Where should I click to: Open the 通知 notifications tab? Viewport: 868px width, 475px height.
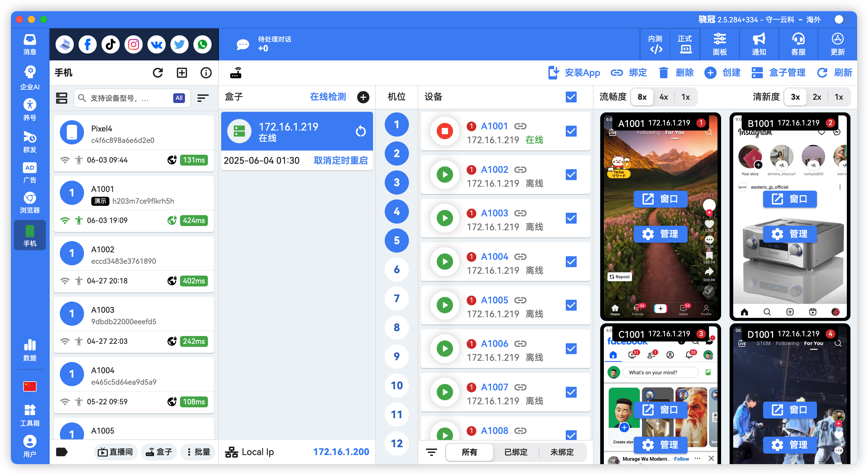point(759,44)
